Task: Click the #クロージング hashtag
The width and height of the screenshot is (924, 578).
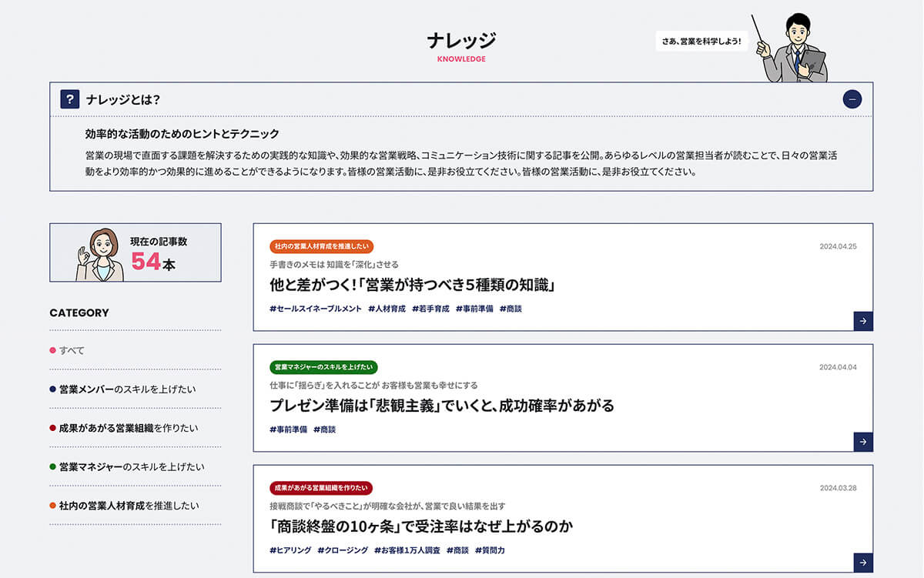Action: click(342, 550)
